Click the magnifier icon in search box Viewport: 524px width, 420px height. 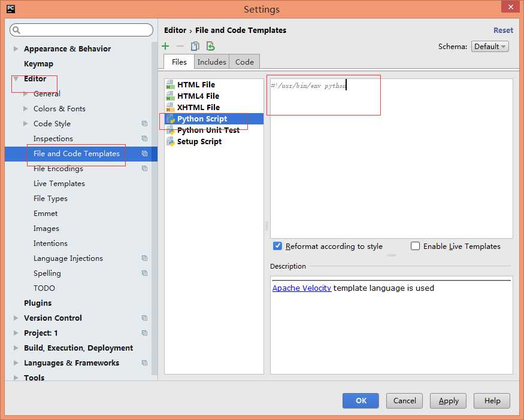point(16,30)
